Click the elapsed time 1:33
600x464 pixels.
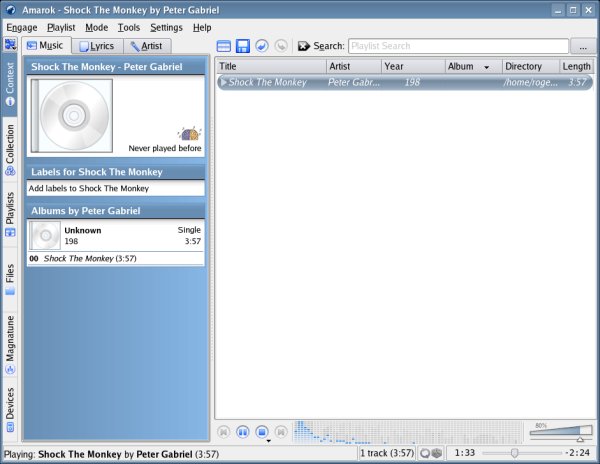465,453
